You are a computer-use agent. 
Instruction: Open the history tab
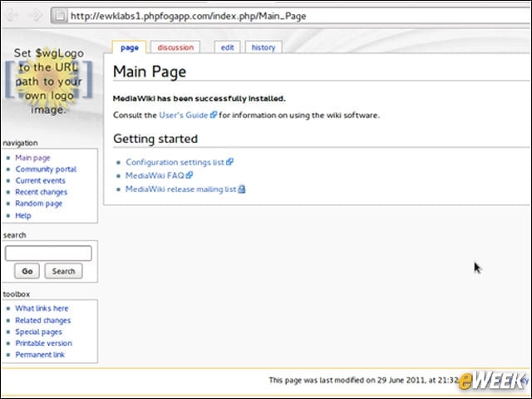pos(264,47)
